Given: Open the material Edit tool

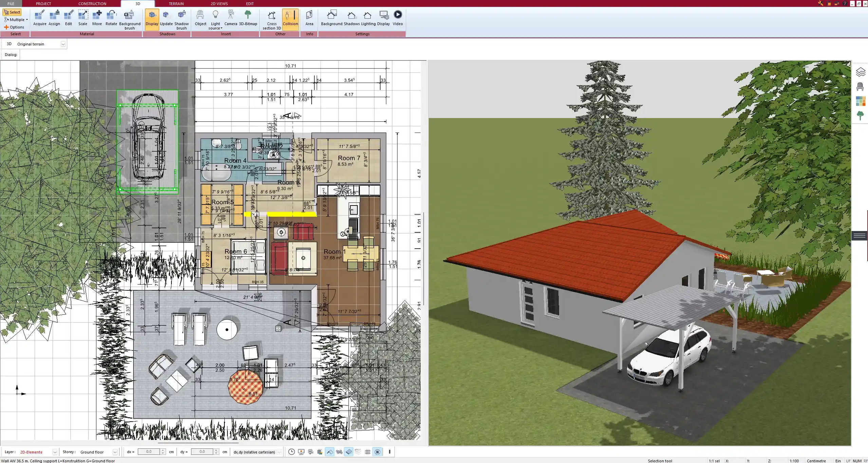Looking at the screenshot, I should pyautogui.click(x=69, y=18).
